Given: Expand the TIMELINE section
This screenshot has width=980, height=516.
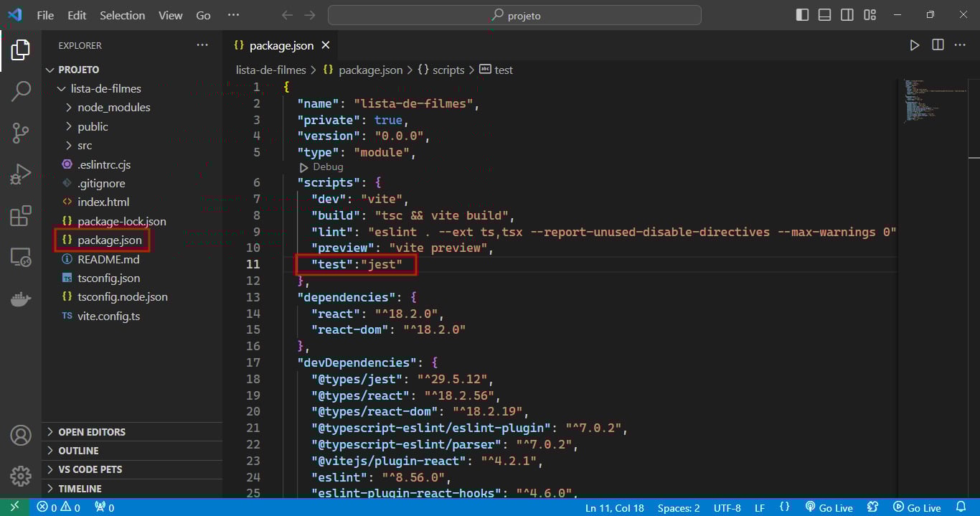Looking at the screenshot, I should click(80, 489).
